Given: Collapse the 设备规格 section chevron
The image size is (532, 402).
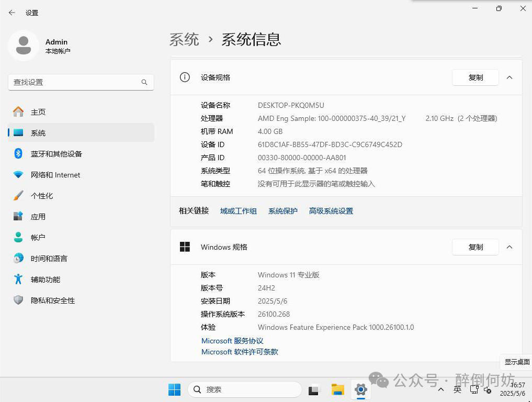Looking at the screenshot, I should click(510, 77).
